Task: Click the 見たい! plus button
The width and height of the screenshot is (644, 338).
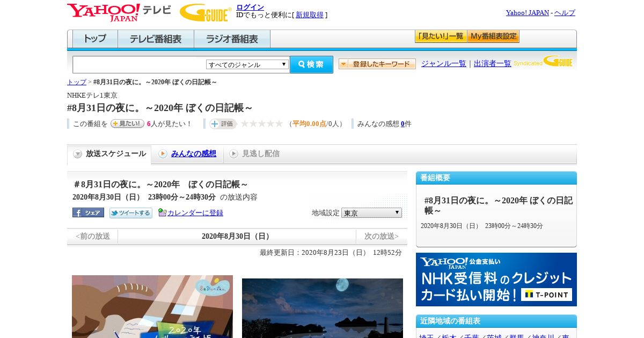Action: click(127, 123)
